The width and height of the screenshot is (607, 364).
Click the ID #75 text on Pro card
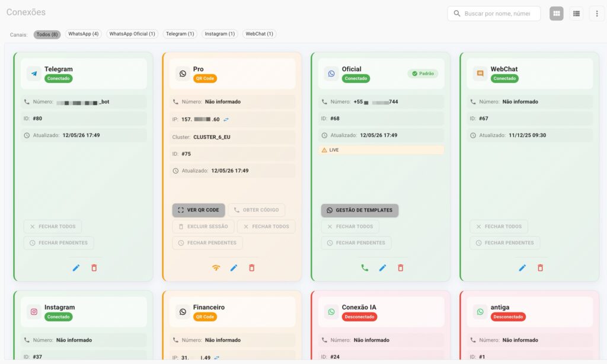181,154
